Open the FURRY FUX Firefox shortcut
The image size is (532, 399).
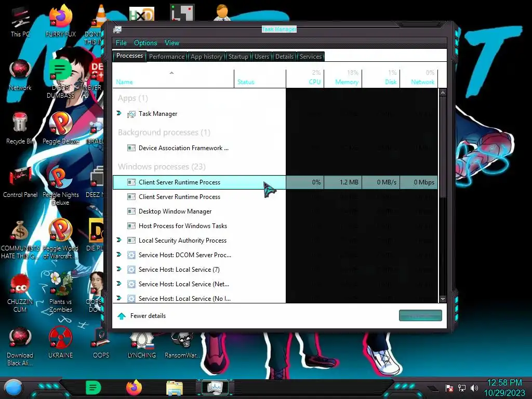(60, 21)
